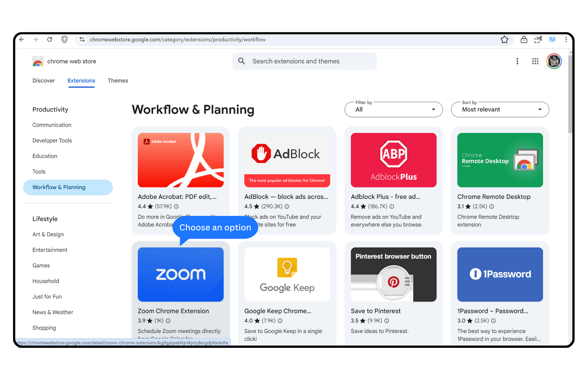Reload the page with refresh icon

tap(50, 40)
